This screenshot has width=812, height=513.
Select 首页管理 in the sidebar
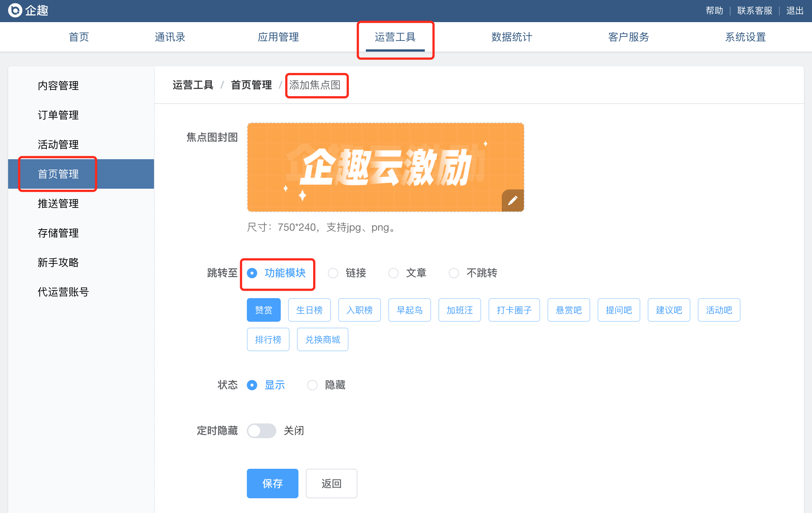81,174
